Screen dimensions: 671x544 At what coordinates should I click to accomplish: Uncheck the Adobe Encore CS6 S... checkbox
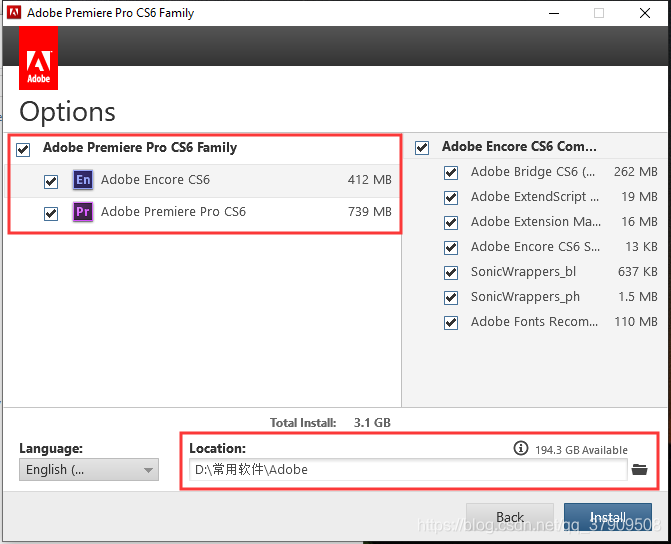pyautogui.click(x=451, y=247)
